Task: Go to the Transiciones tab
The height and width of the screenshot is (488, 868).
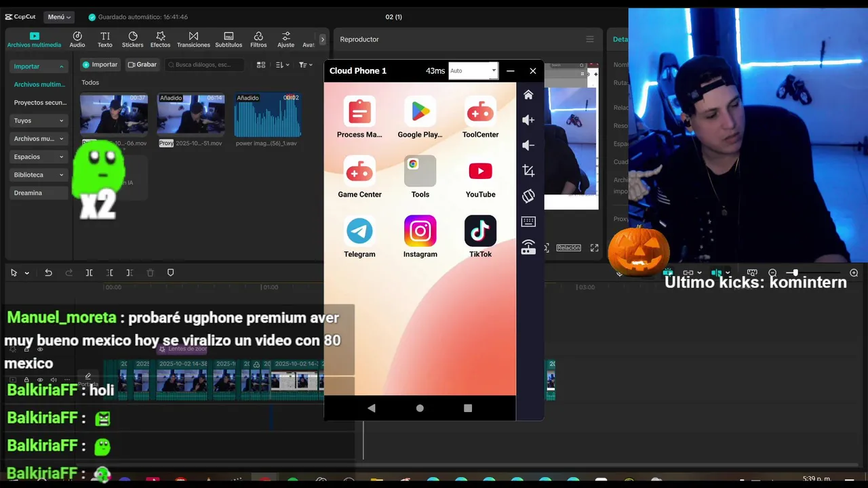Action: [193, 39]
